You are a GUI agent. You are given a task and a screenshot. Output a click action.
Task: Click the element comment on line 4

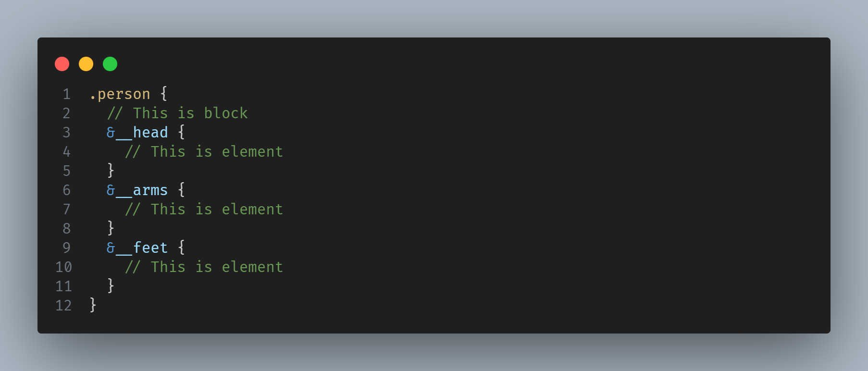(x=204, y=152)
